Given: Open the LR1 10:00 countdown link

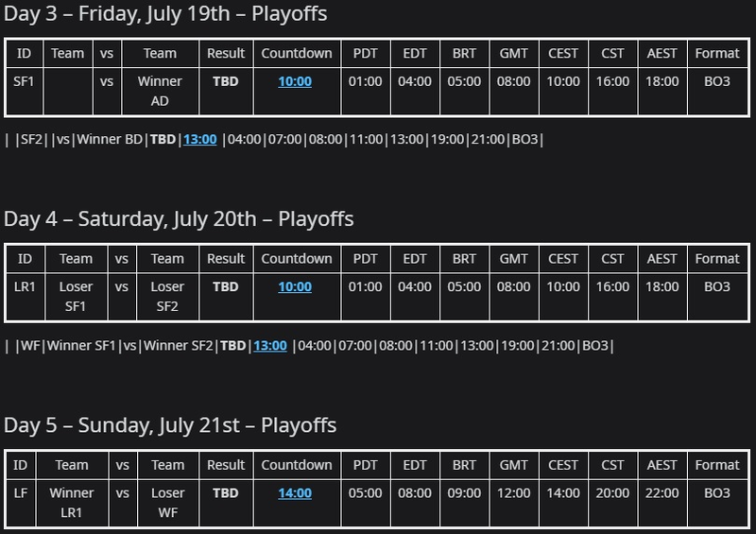Looking at the screenshot, I should [x=295, y=287].
